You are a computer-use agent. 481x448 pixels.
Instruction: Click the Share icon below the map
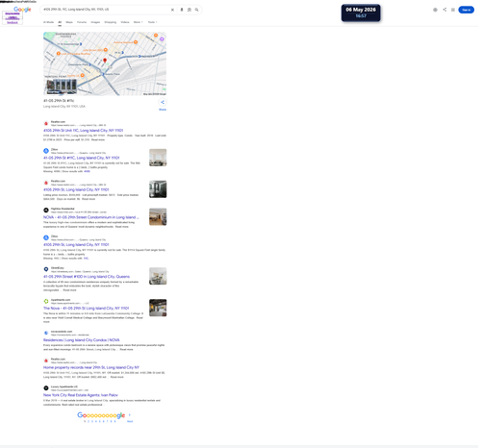[163, 103]
